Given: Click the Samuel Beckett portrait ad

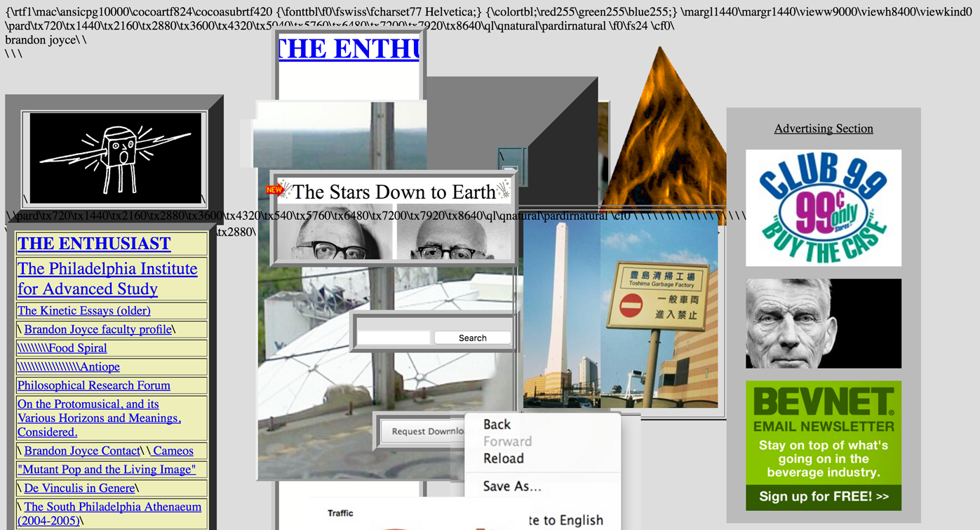Looking at the screenshot, I should point(823,323).
